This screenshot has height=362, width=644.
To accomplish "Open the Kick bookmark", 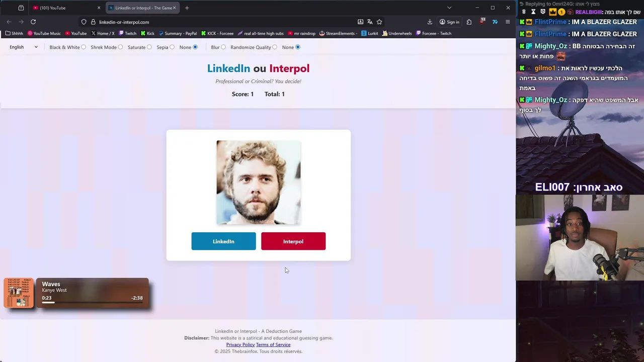I will click(x=147, y=33).
